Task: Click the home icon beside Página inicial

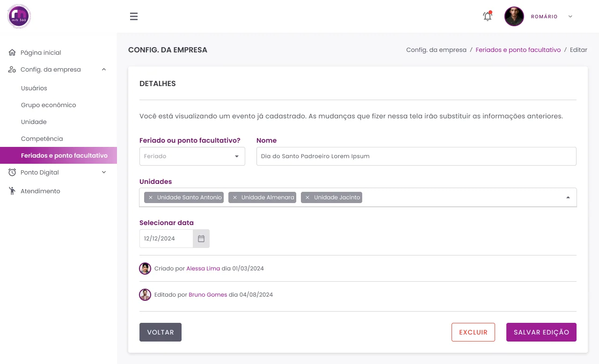Action: tap(12, 52)
